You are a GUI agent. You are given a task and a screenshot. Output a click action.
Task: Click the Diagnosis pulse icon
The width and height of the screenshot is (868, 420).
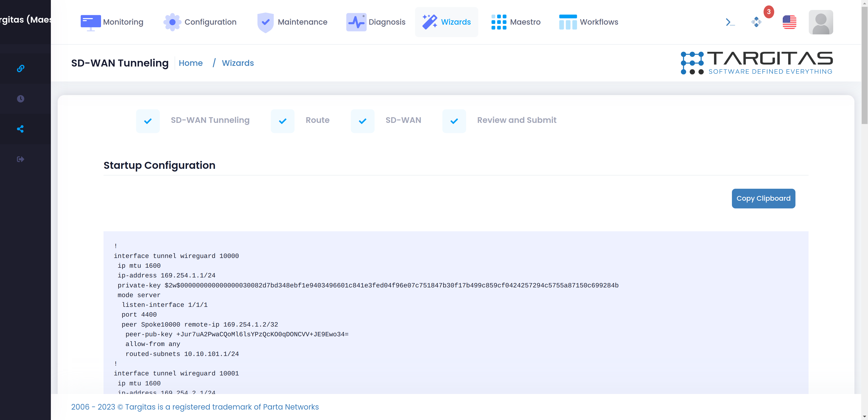(356, 22)
